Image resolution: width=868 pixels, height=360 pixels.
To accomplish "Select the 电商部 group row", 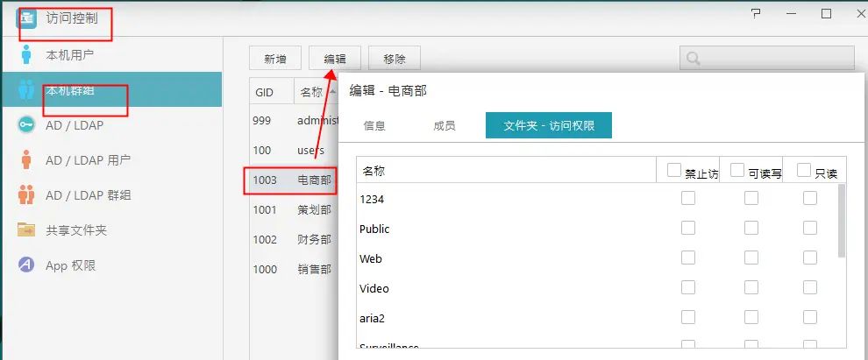I will (294, 180).
